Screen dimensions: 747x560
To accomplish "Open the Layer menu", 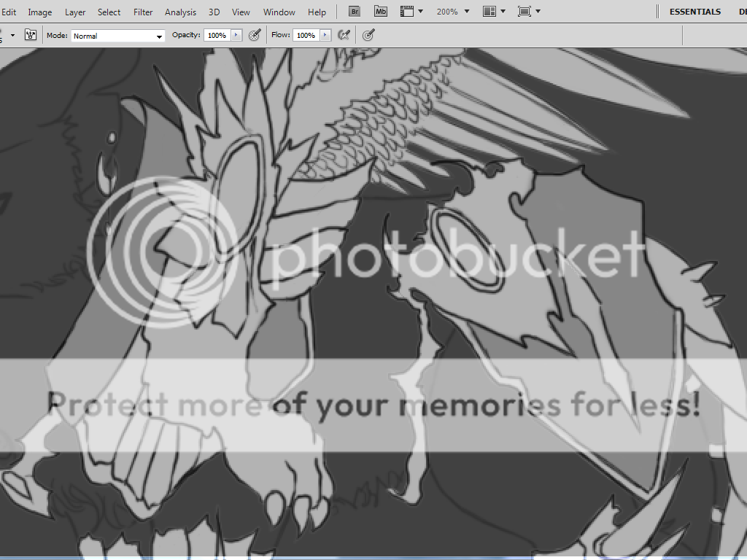I will pyautogui.click(x=75, y=12).
